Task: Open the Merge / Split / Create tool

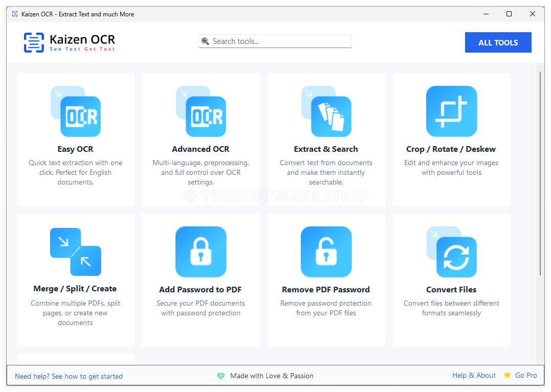Action: (75, 280)
